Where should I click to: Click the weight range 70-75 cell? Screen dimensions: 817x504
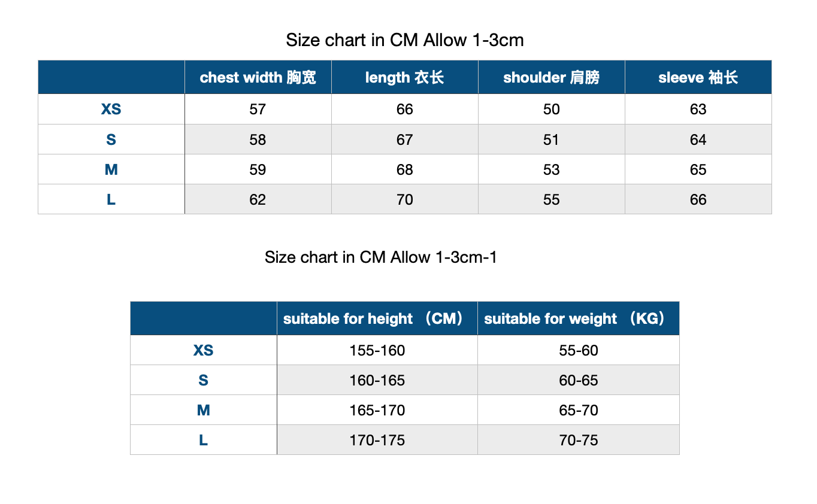point(579,440)
